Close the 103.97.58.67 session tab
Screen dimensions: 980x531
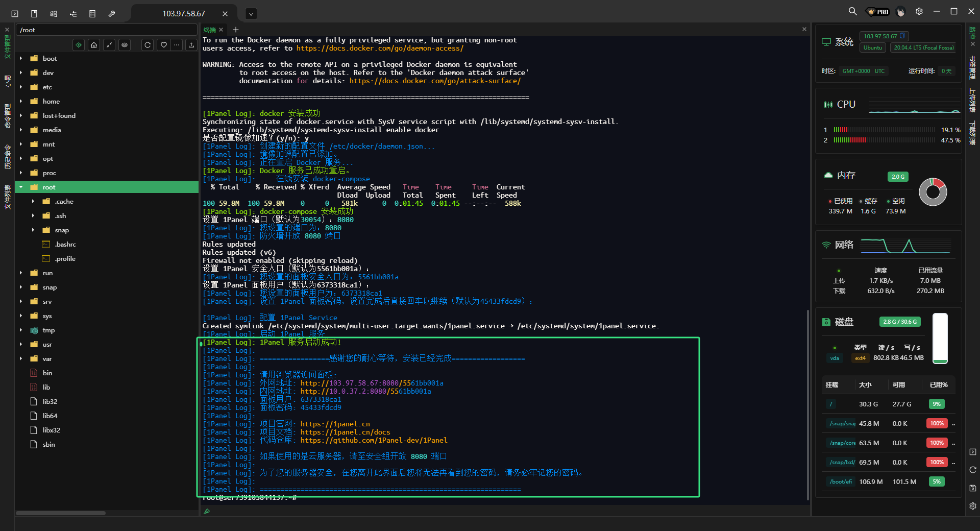point(225,14)
